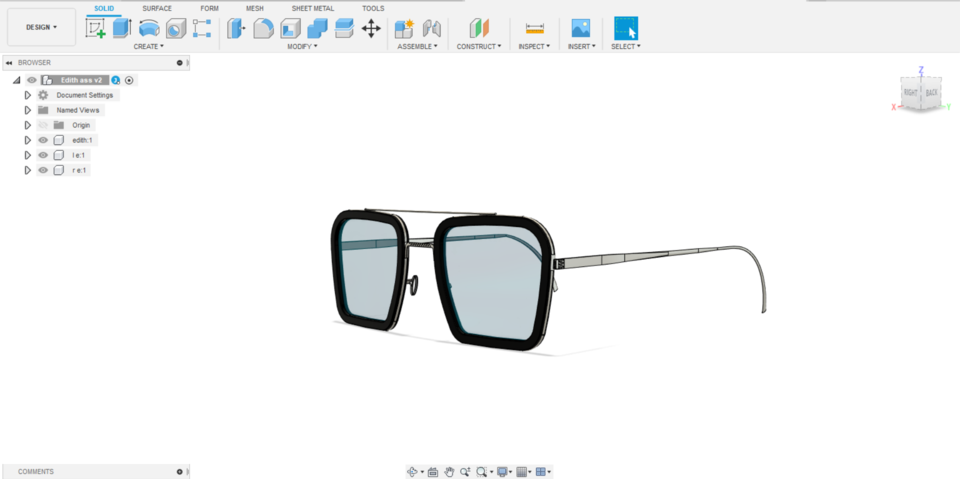Show the hidden Origin folder

[x=43, y=125]
